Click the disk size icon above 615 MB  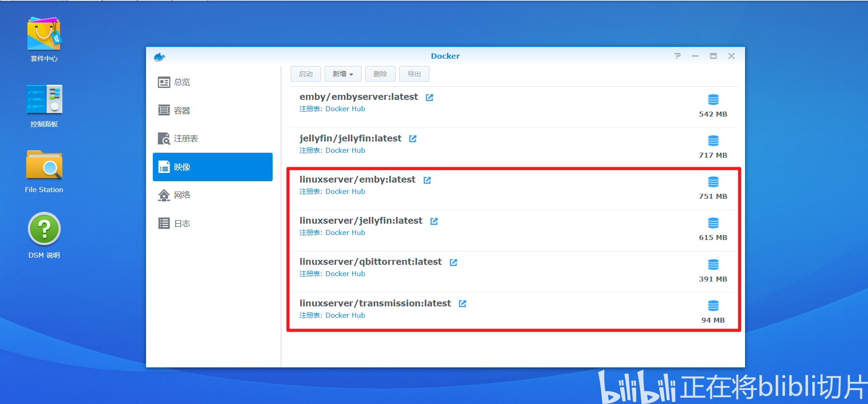713,223
